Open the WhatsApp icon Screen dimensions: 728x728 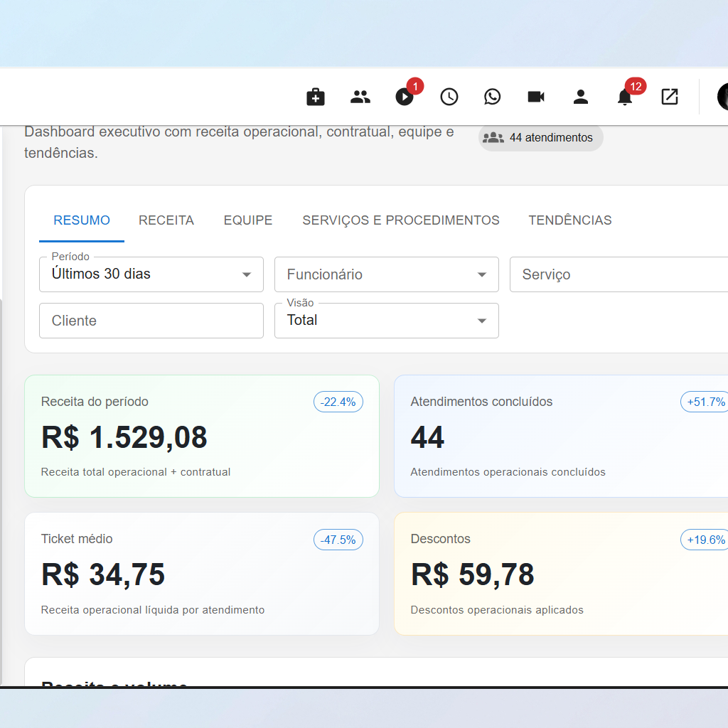click(x=492, y=97)
